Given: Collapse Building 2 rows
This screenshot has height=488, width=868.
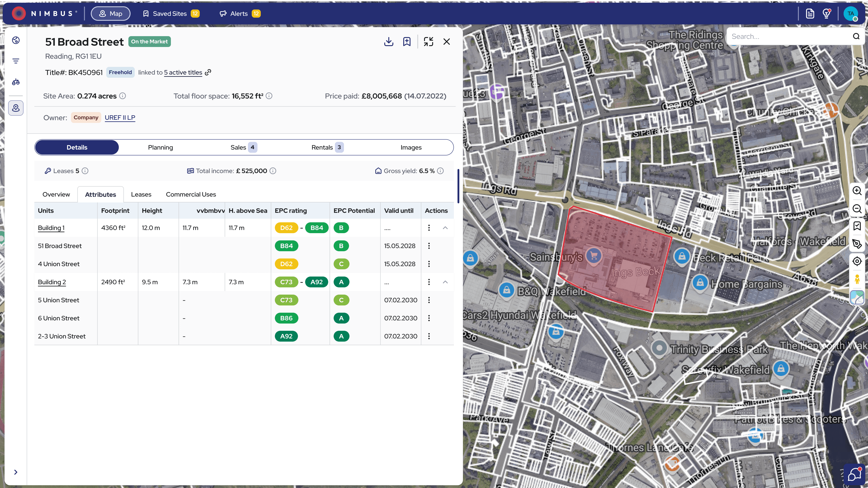Looking at the screenshot, I should pos(445,282).
